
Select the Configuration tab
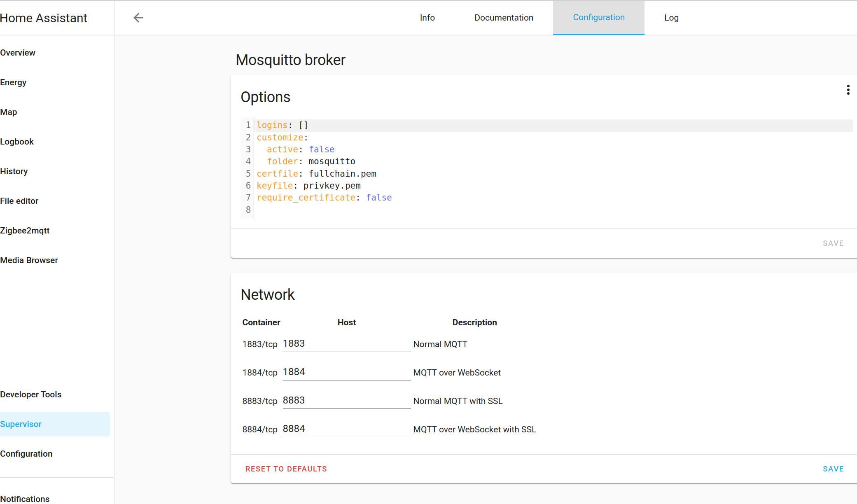point(598,18)
